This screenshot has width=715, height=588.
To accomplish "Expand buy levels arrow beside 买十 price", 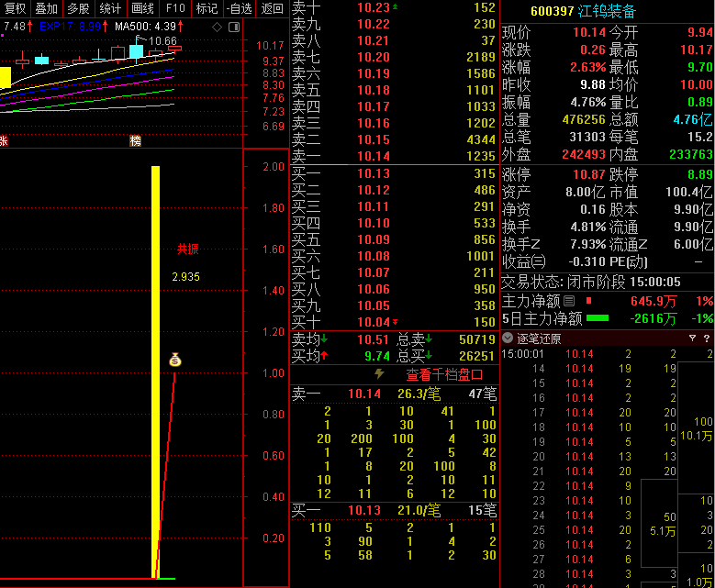I will click(396, 322).
